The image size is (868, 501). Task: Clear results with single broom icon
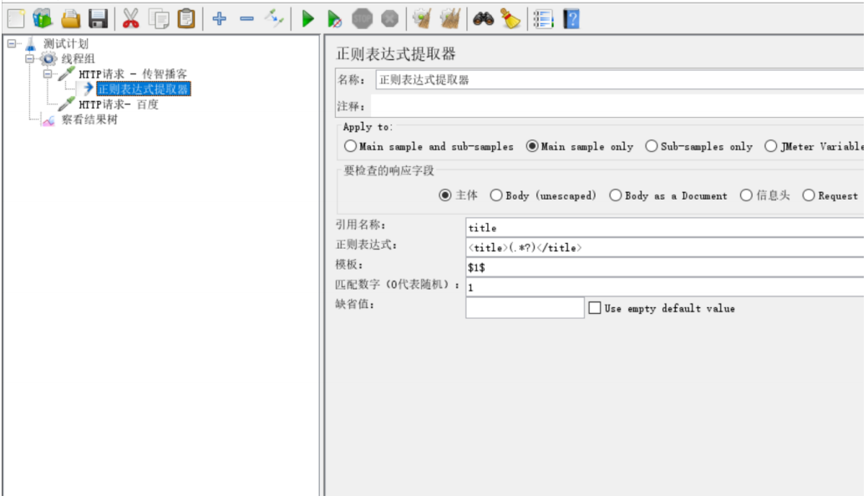[x=423, y=19]
